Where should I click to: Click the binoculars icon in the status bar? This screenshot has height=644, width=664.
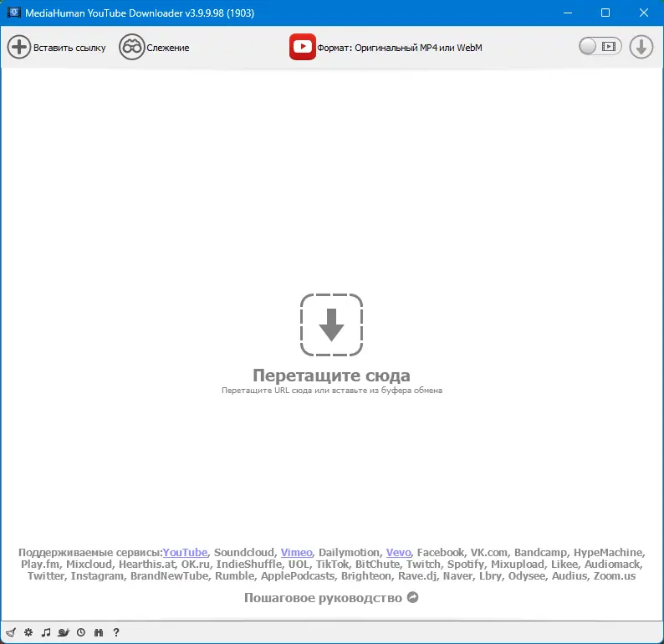99,632
